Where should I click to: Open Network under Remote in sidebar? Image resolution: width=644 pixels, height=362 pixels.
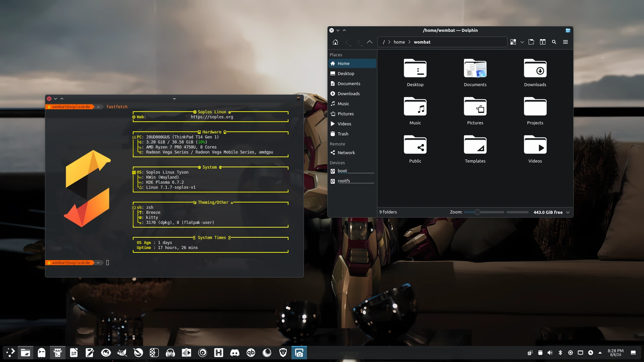(x=352, y=153)
